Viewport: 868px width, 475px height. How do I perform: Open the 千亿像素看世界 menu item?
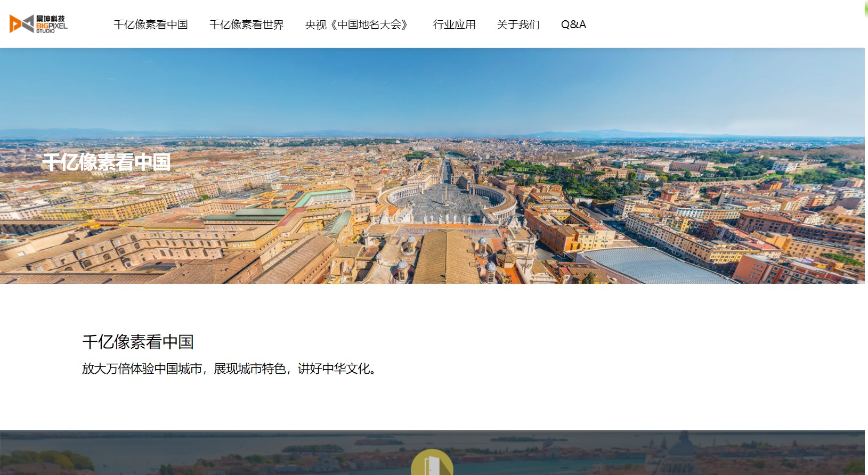[247, 24]
